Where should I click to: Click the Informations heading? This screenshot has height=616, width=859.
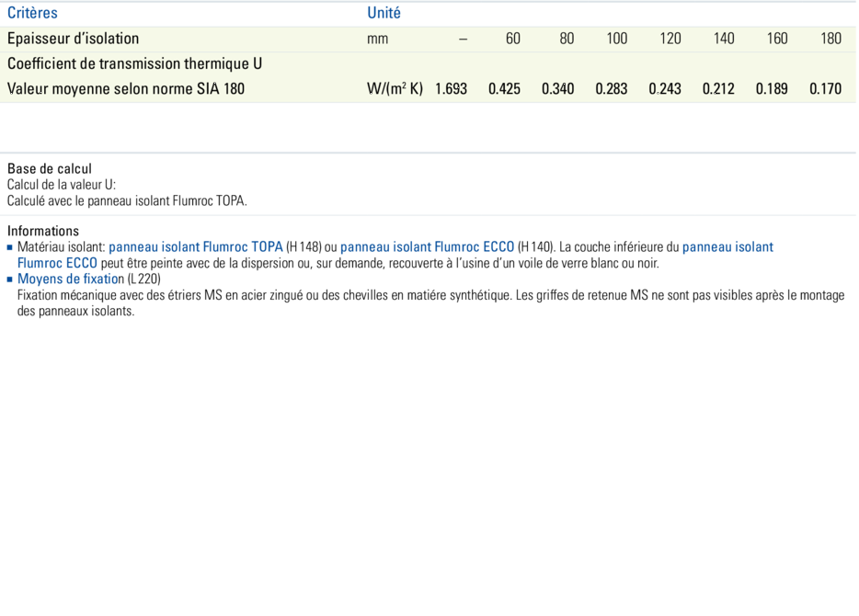[43, 232]
